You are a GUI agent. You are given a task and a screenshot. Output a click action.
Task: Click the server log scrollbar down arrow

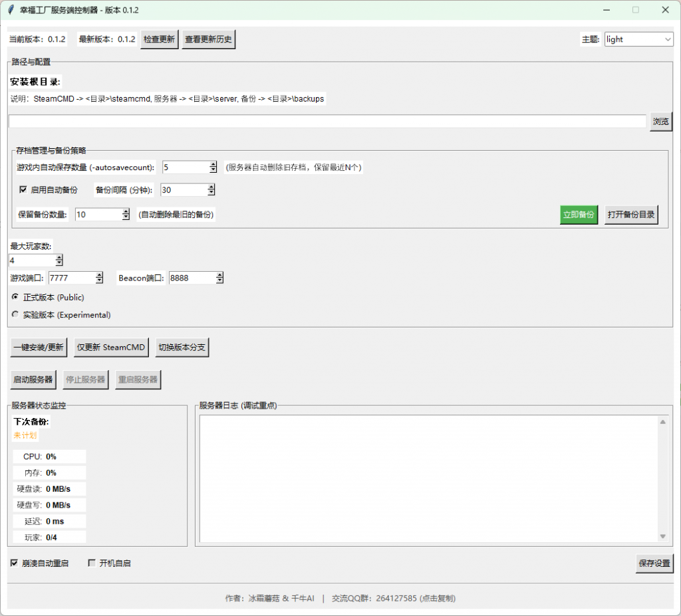click(x=662, y=536)
